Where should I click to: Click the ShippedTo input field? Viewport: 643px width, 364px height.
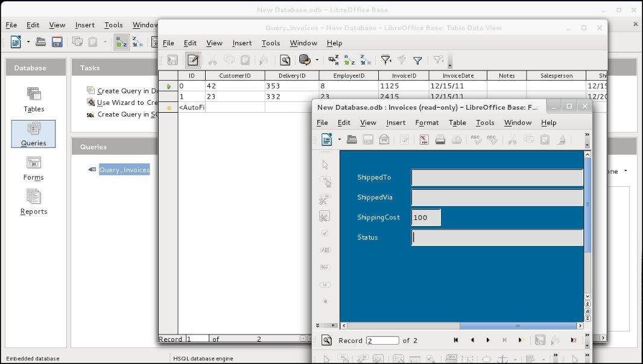497,178
